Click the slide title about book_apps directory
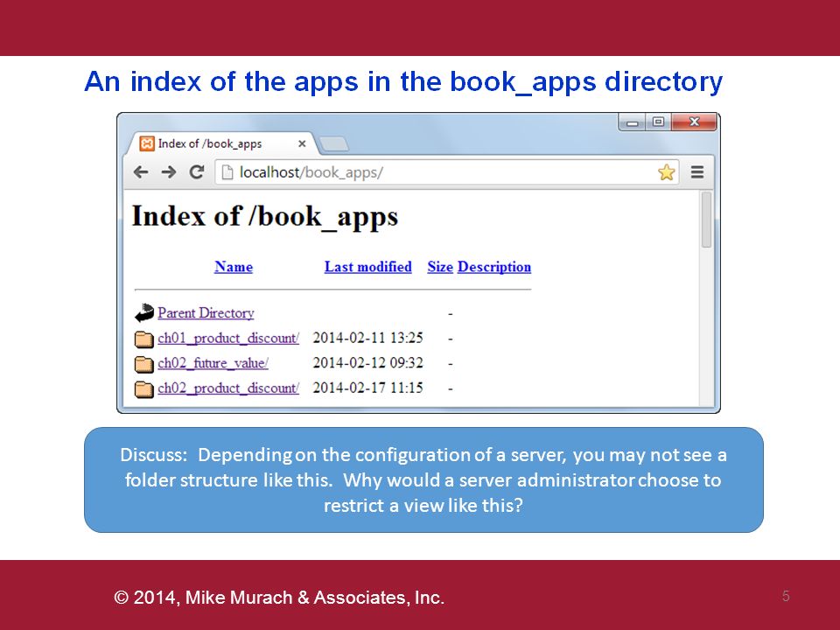 click(x=403, y=82)
